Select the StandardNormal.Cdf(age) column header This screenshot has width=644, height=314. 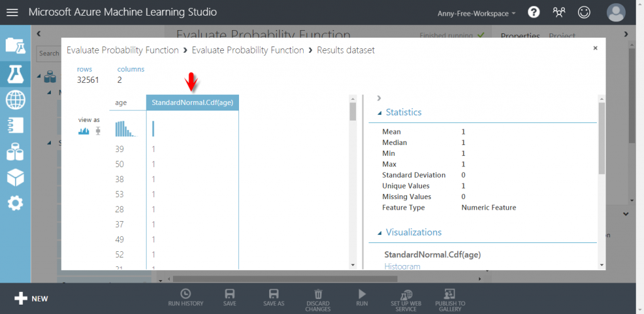point(192,102)
